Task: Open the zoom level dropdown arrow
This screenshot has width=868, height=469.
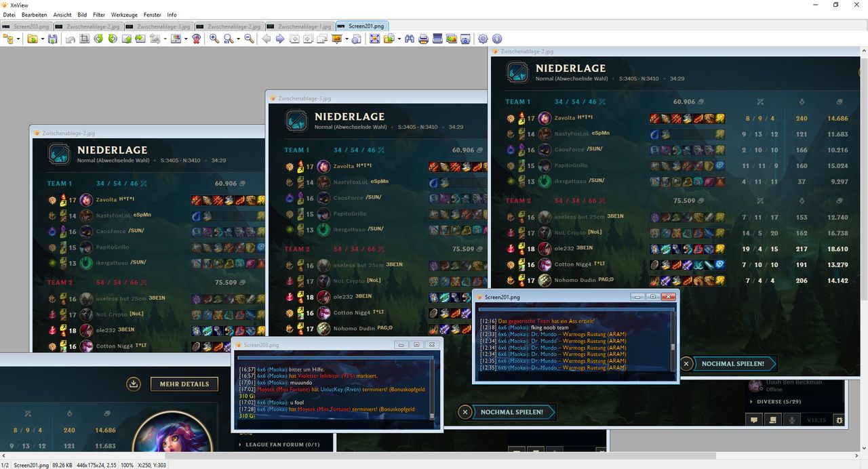Action: (239, 39)
